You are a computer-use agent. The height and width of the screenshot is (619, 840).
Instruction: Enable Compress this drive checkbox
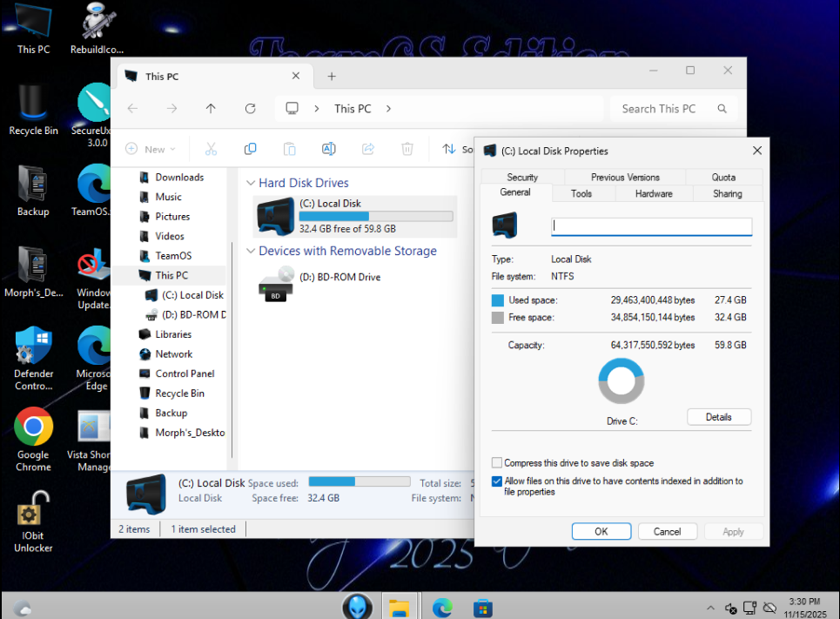(497, 463)
